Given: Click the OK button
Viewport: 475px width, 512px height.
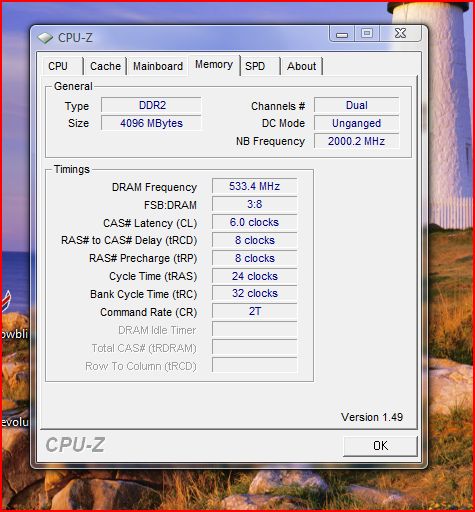Looking at the screenshot, I should pyautogui.click(x=380, y=446).
